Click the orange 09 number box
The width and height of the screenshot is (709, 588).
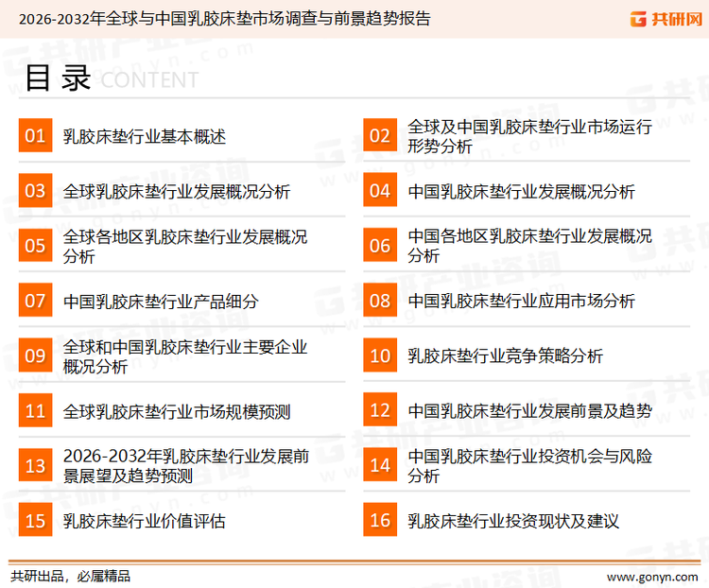pos(35,355)
